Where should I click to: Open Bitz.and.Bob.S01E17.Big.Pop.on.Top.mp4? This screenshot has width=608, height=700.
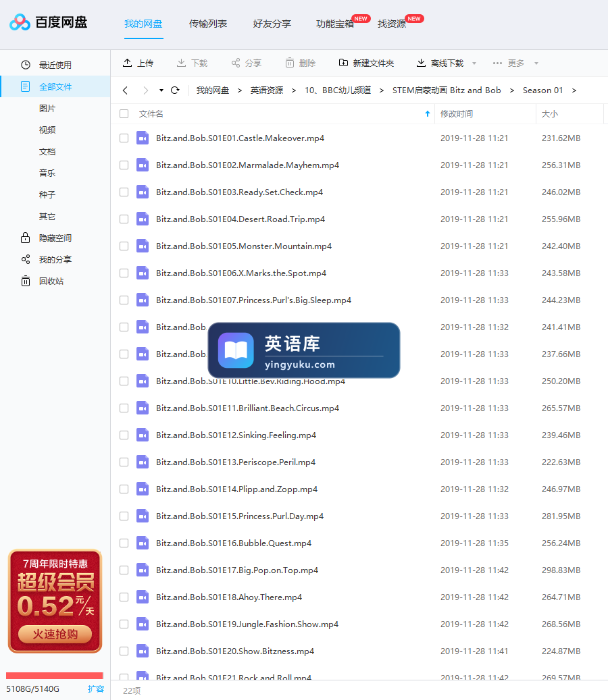tap(237, 570)
